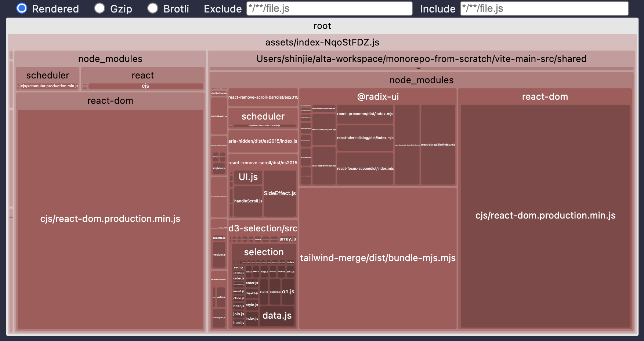Click the react-remove-scroll/dist/es2015 header
Image resolution: width=644 pixels, height=341 pixels.
(263, 163)
